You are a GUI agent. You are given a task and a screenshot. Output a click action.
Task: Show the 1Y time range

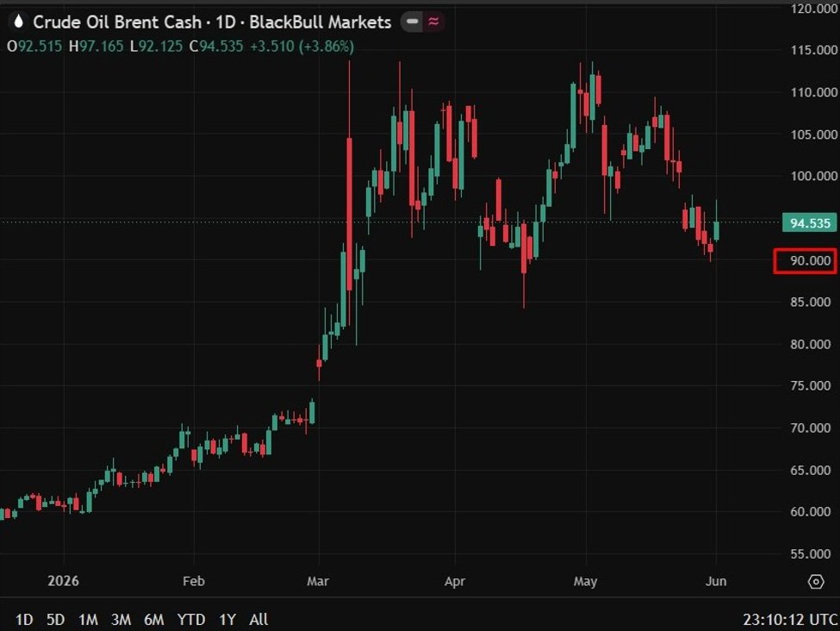pyautogui.click(x=227, y=620)
